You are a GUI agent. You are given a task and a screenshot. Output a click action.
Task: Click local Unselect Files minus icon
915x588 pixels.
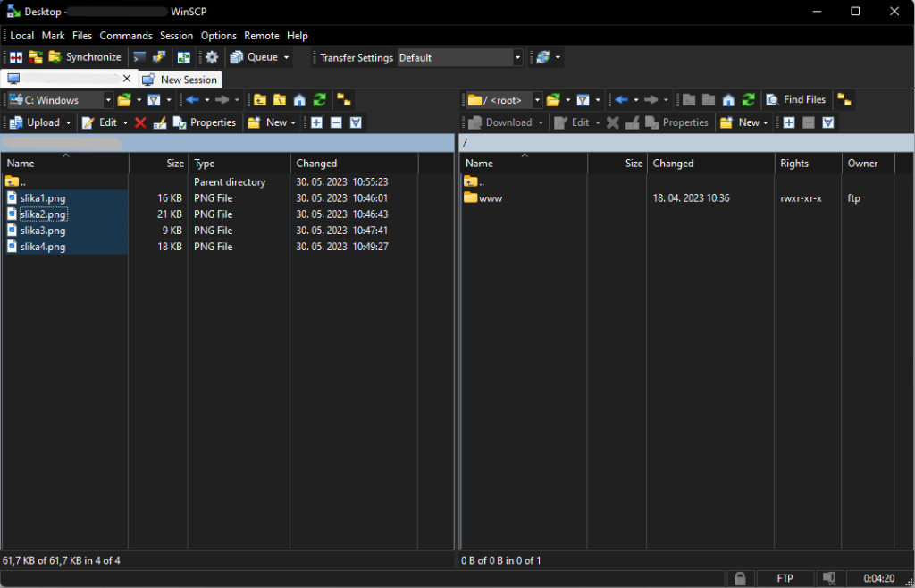336,122
